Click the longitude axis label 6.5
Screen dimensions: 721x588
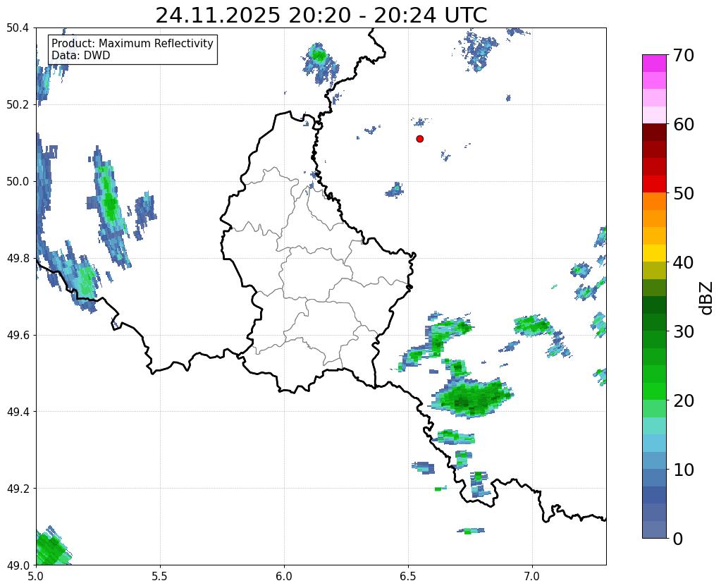[408, 576]
